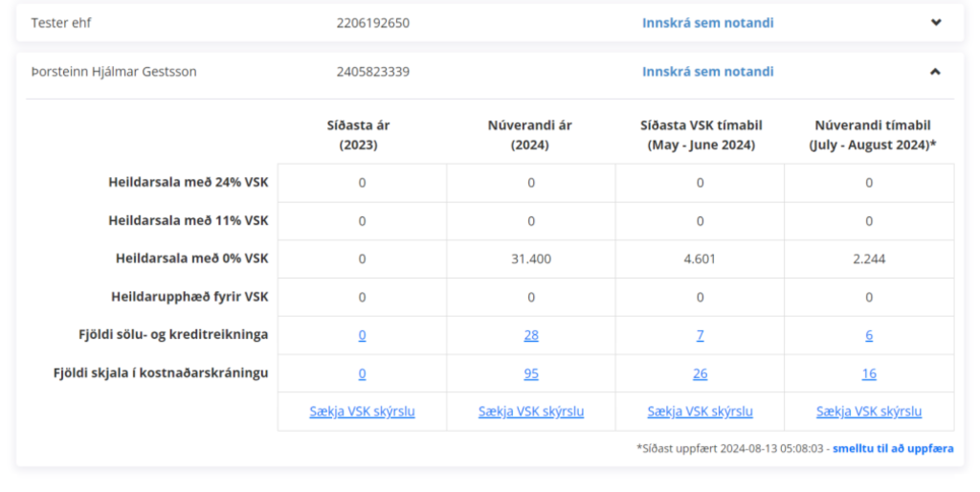Viewport: 980px width, 492px height.
Task: Open last year's 0 sales invoices link
Action: tap(362, 335)
